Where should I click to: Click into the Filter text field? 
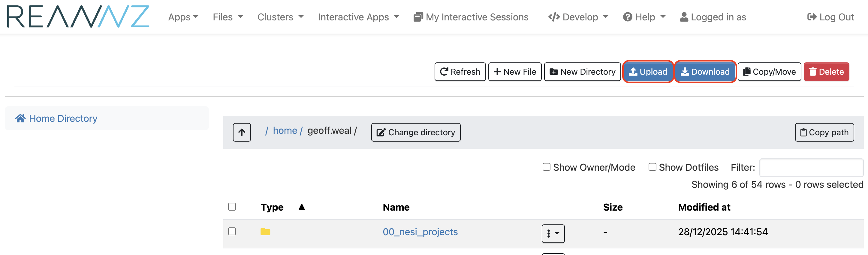pyautogui.click(x=811, y=167)
